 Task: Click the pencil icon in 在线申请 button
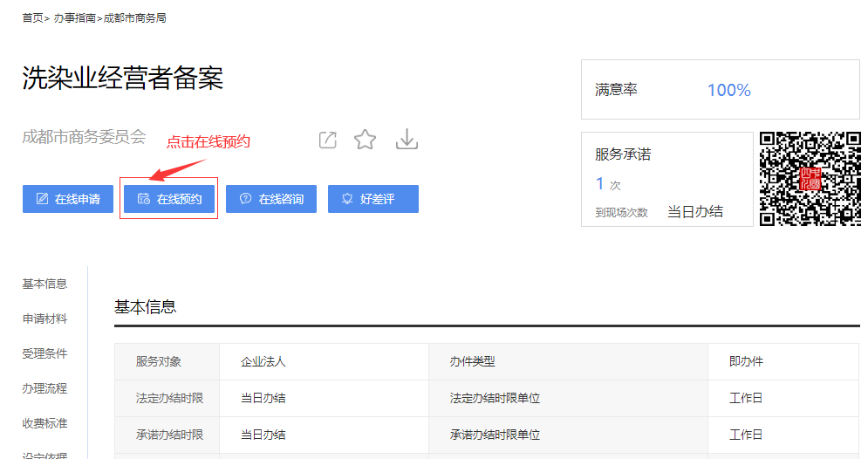tap(42, 199)
